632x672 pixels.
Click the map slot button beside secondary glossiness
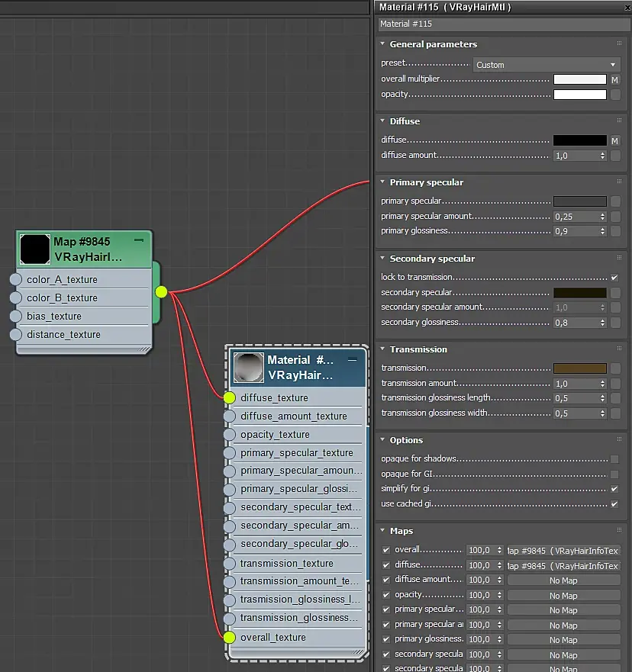click(615, 323)
